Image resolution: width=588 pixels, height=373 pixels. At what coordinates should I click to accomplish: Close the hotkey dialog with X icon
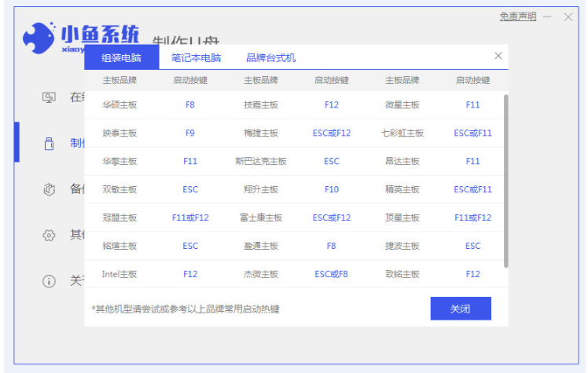[x=498, y=57]
